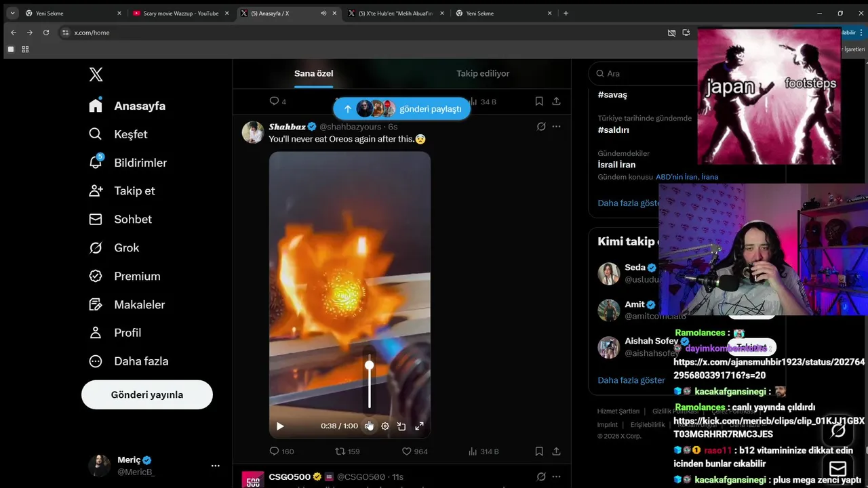Viewport: 868px width, 488px height.
Task: Play the Oreo video
Action: [280, 426]
